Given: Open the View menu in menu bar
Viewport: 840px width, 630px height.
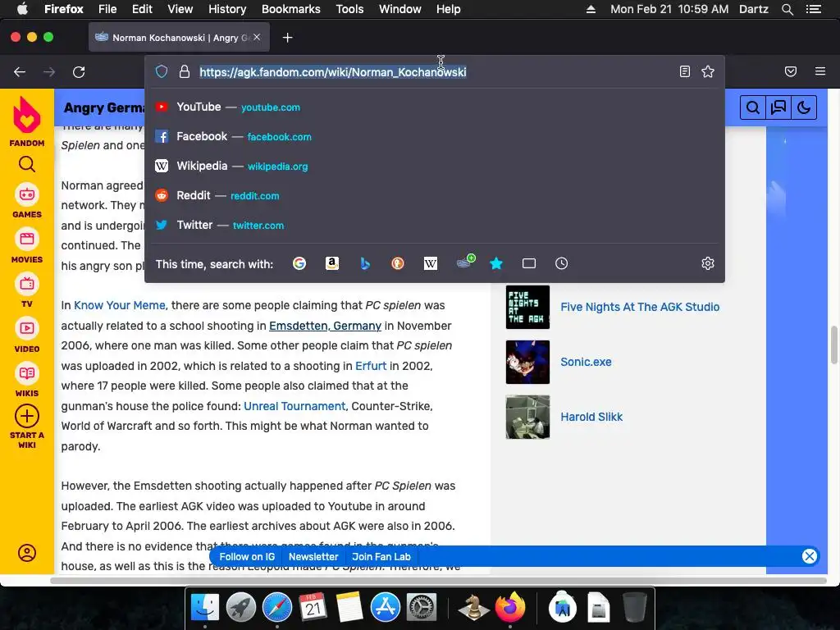Looking at the screenshot, I should tap(180, 9).
